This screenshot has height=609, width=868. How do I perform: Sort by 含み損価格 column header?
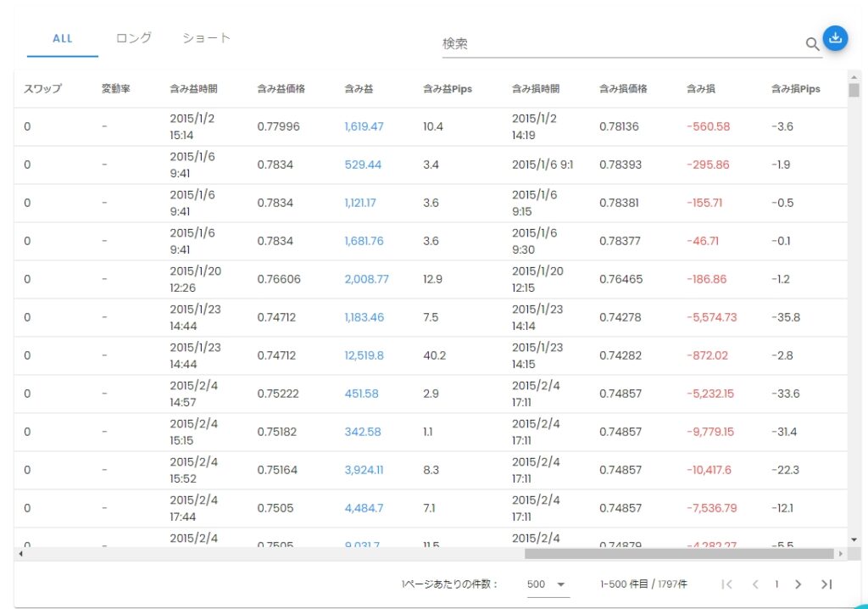[x=623, y=89]
